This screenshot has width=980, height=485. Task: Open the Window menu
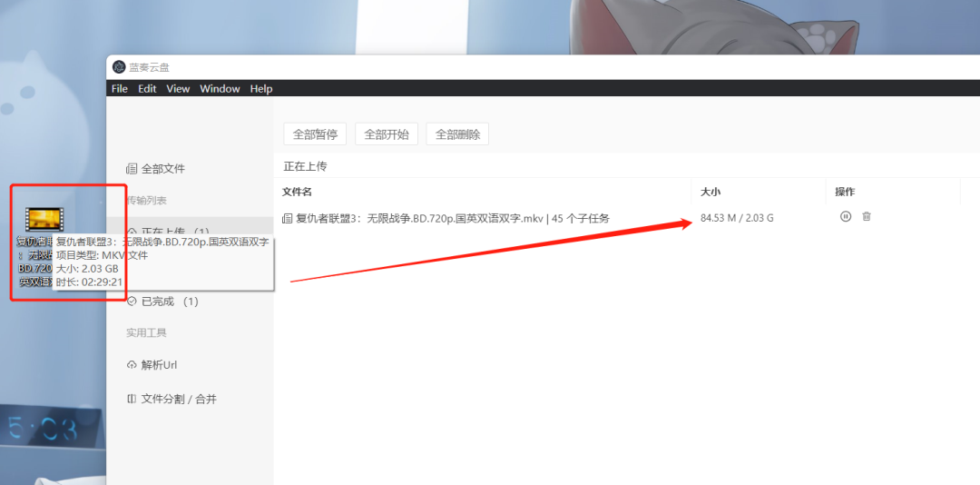pyautogui.click(x=220, y=89)
